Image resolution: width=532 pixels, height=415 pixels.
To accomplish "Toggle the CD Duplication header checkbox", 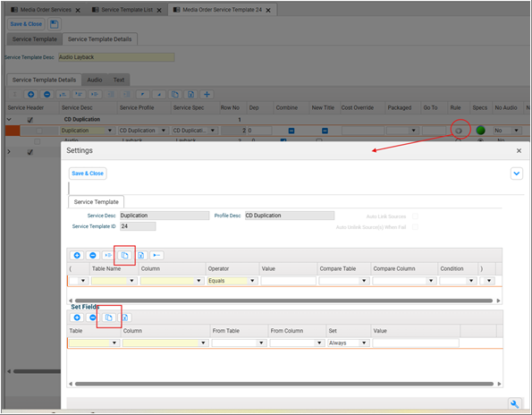I will click(30, 120).
